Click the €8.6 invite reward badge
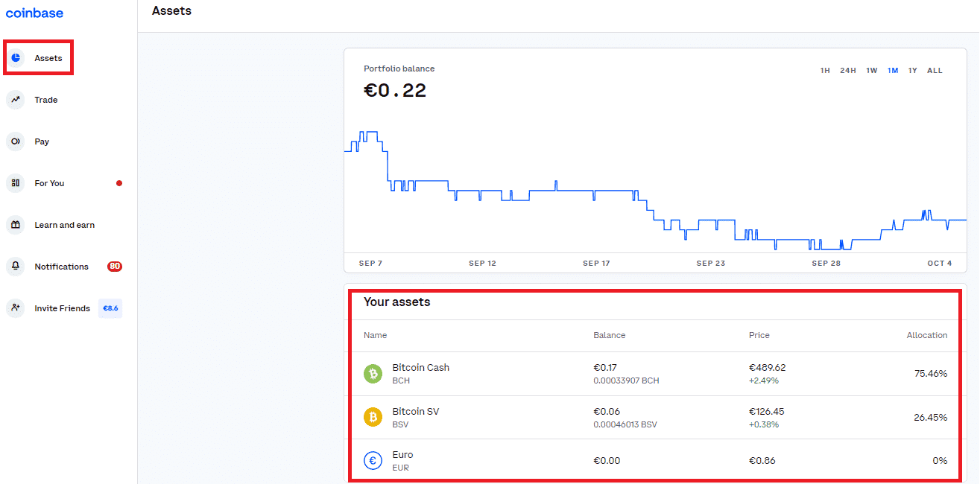Image resolution: width=980 pixels, height=484 pixels. coord(110,308)
